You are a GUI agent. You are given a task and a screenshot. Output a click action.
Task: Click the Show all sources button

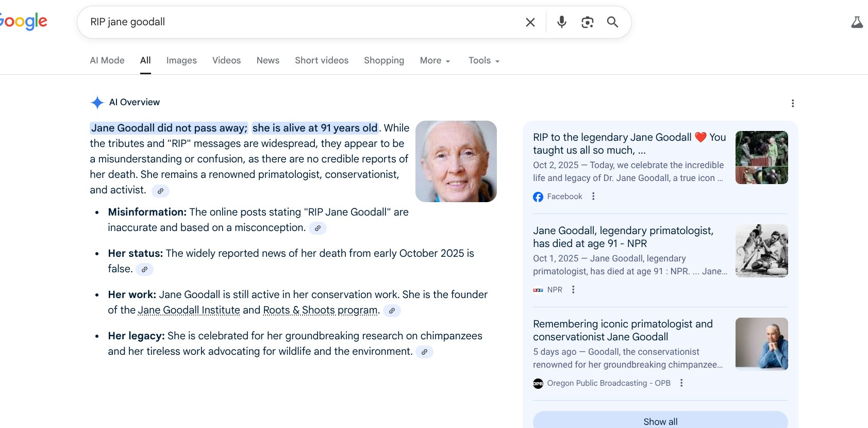(x=660, y=421)
